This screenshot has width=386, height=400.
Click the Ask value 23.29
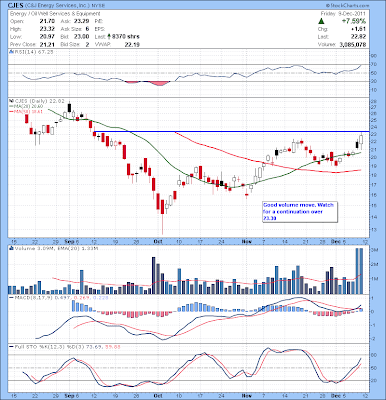(82, 21)
